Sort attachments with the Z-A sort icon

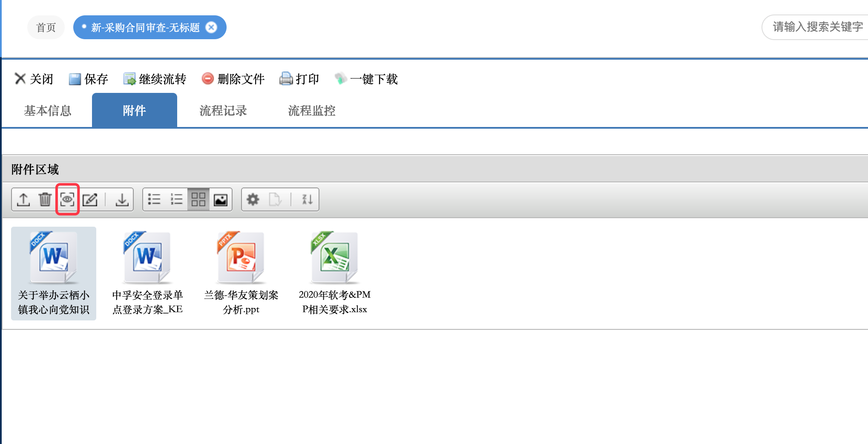(x=307, y=199)
